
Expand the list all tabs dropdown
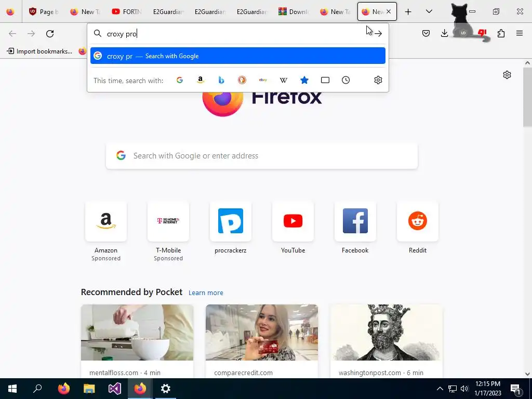point(429,11)
